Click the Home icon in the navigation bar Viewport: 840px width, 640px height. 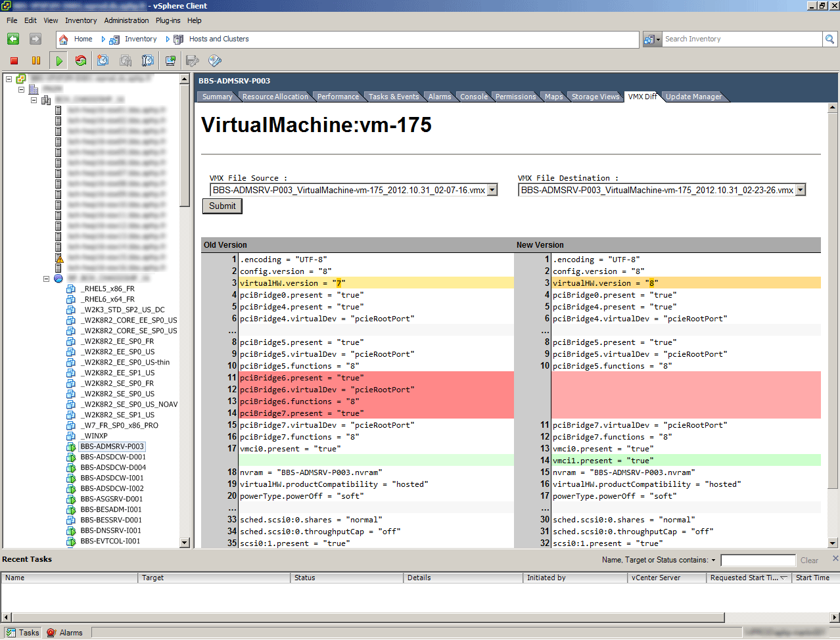(x=64, y=39)
